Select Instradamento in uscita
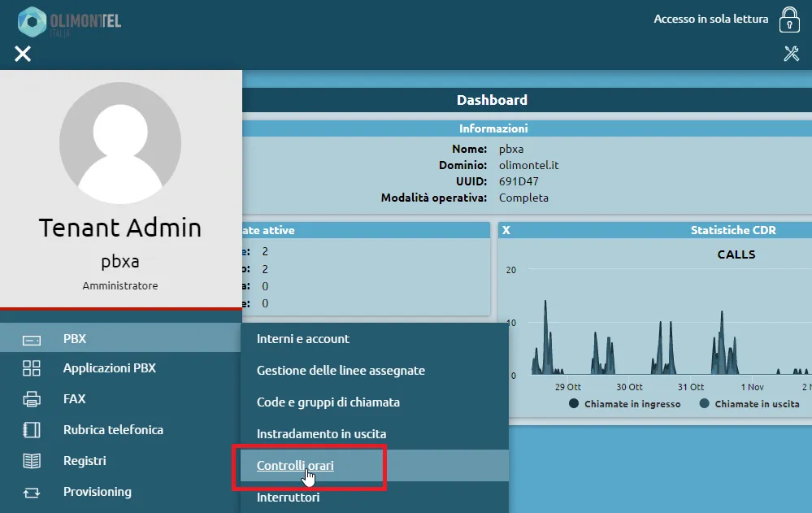The width and height of the screenshot is (812, 513). pyautogui.click(x=321, y=434)
